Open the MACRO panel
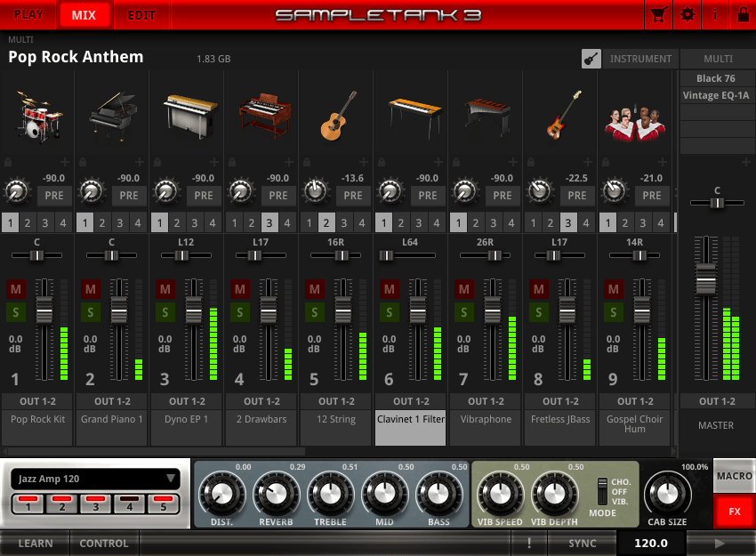This screenshot has height=556, width=756. click(735, 476)
